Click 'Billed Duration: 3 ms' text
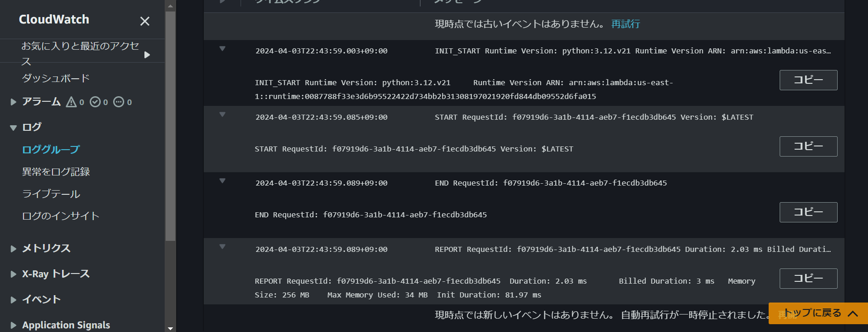This screenshot has height=332, width=868. point(667,281)
